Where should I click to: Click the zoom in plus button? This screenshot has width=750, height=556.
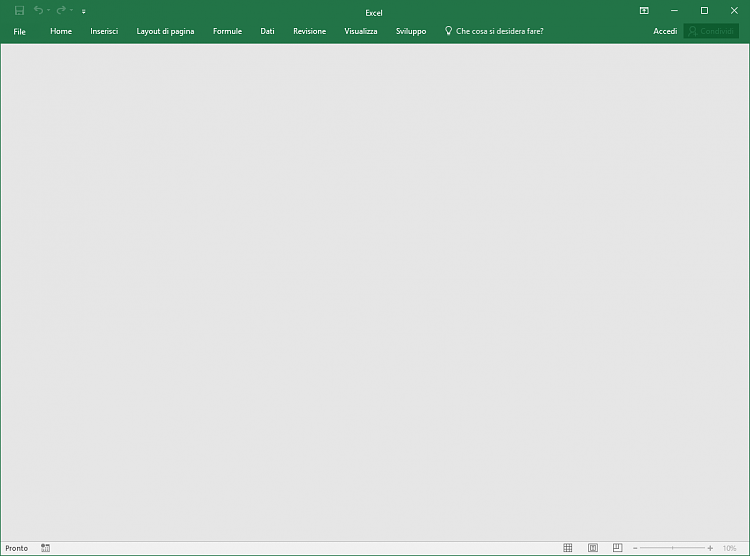coord(710,548)
